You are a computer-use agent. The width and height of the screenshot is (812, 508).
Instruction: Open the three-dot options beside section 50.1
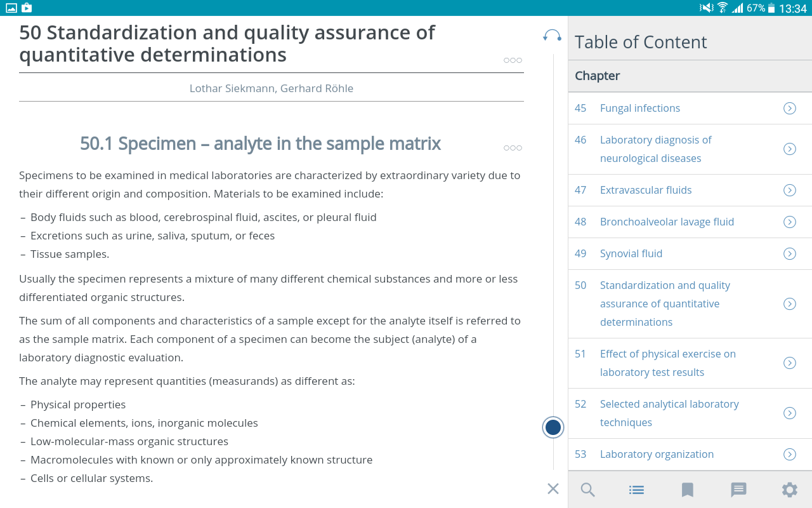pyautogui.click(x=513, y=148)
